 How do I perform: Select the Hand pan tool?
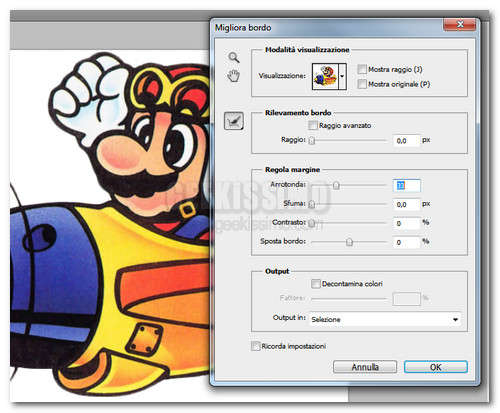click(233, 76)
